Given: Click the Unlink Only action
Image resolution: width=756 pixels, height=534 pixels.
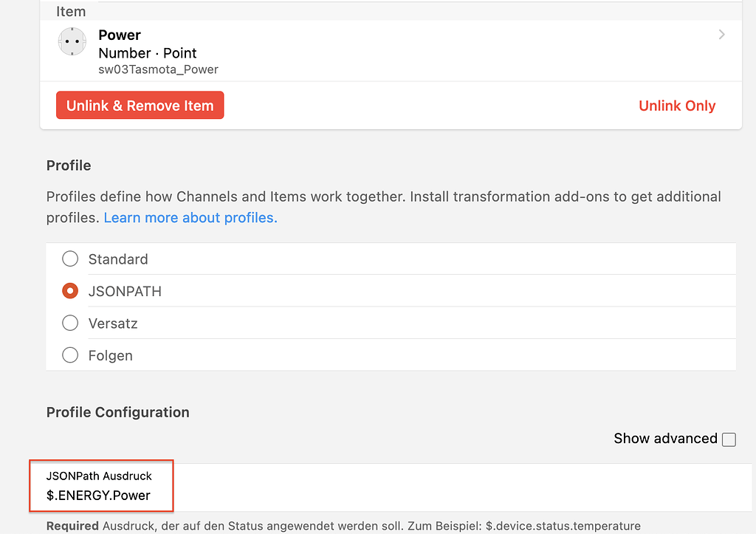Looking at the screenshot, I should [677, 105].
